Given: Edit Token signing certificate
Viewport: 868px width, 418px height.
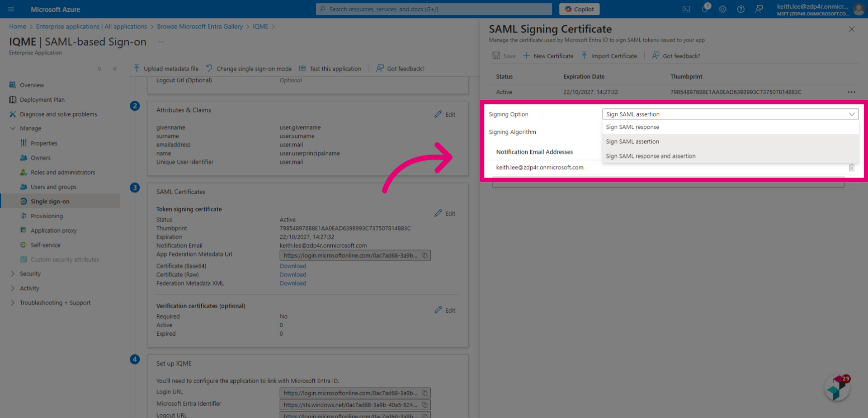Looking at the screenshot, I should click(445, 213).
